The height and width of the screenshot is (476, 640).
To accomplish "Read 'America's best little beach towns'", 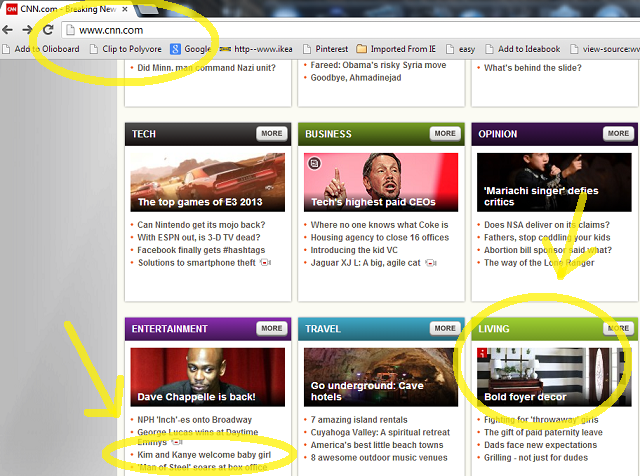I will [377, 445].
